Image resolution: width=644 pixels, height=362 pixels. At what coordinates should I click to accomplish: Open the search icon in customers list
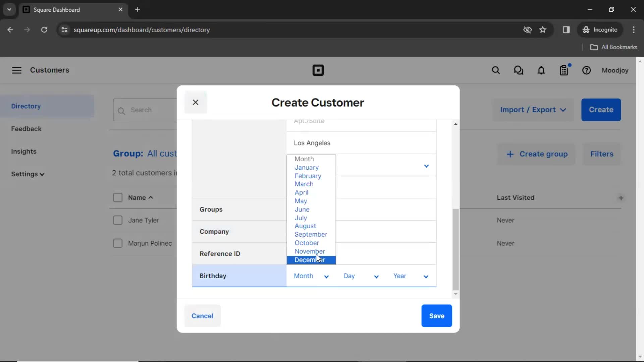coord(122,110)
